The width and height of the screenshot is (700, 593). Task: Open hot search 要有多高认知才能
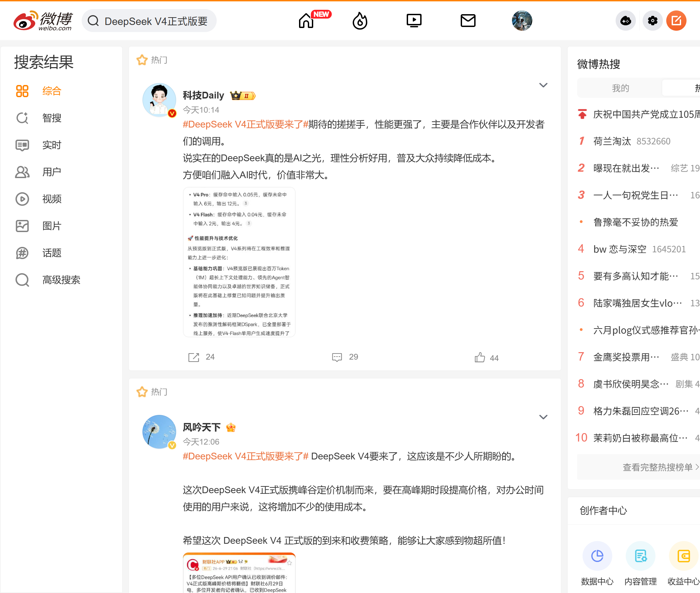click(x=636, y=276)
